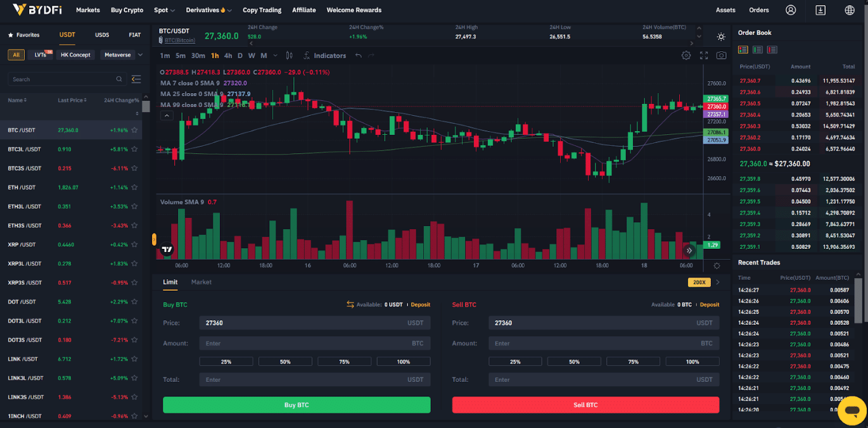Open the chart settings gear
This screenshot has height=428, width=868.
(686, 56)
